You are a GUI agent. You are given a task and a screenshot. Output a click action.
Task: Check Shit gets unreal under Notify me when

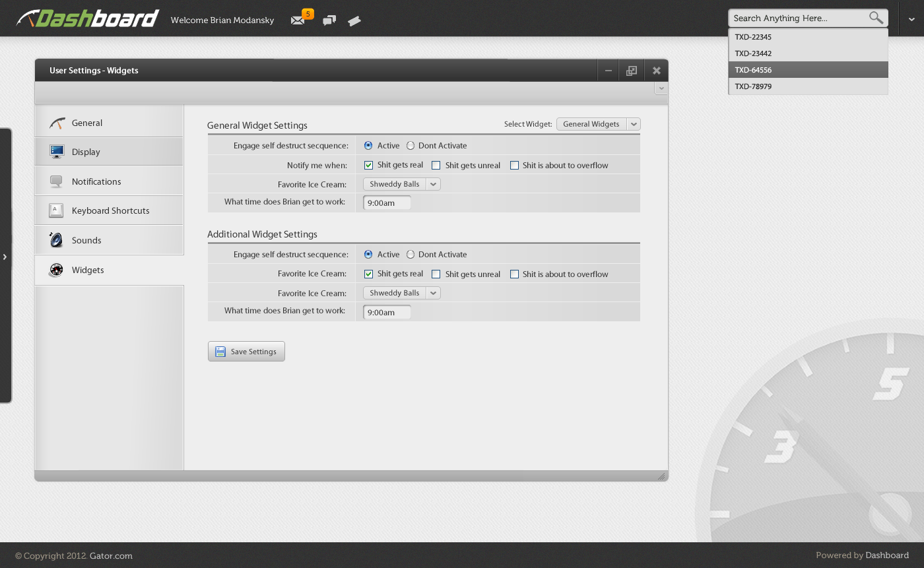click(436, 165)
